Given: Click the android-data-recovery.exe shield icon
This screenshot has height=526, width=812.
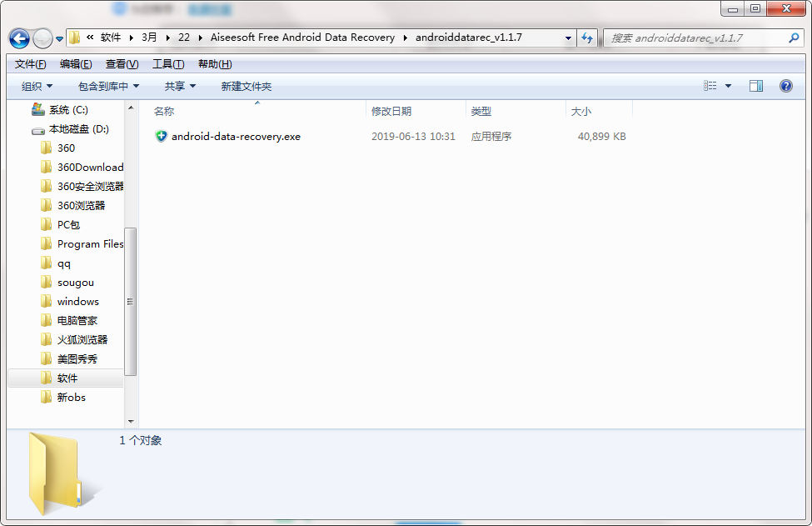Looking at the screenshot, I should pos(161,137).
